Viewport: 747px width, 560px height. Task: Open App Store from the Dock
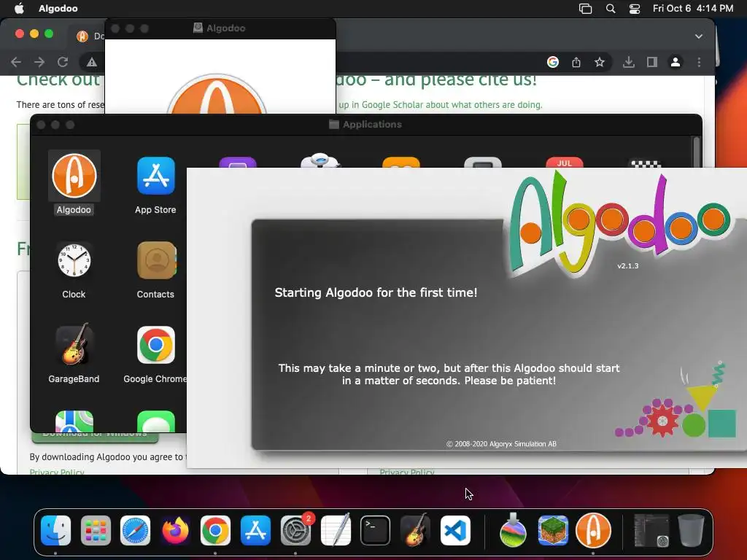255,531
